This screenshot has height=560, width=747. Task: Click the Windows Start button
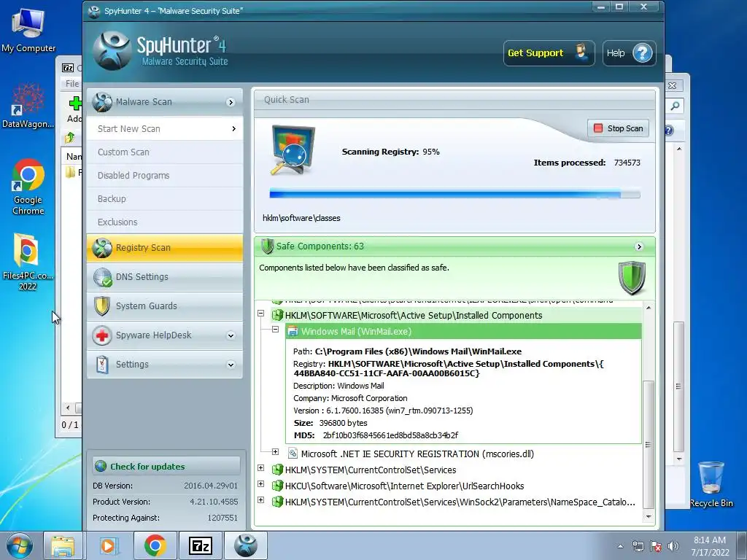20,545
